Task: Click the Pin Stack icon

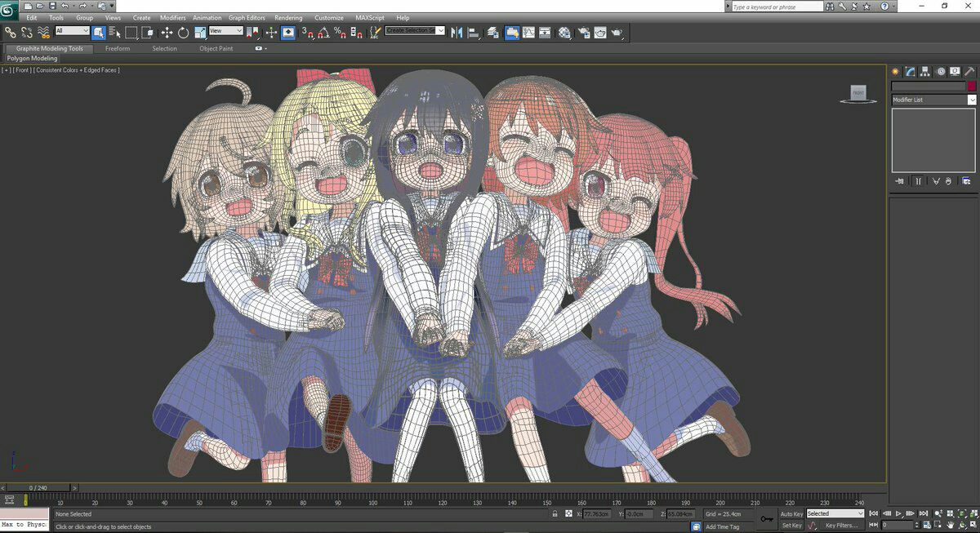Action: 899,181
